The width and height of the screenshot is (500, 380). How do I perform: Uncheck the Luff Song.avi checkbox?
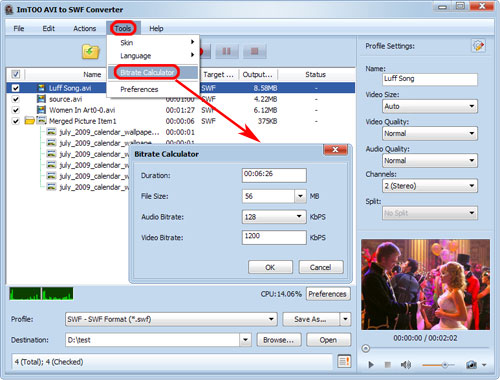coord(16,88)
